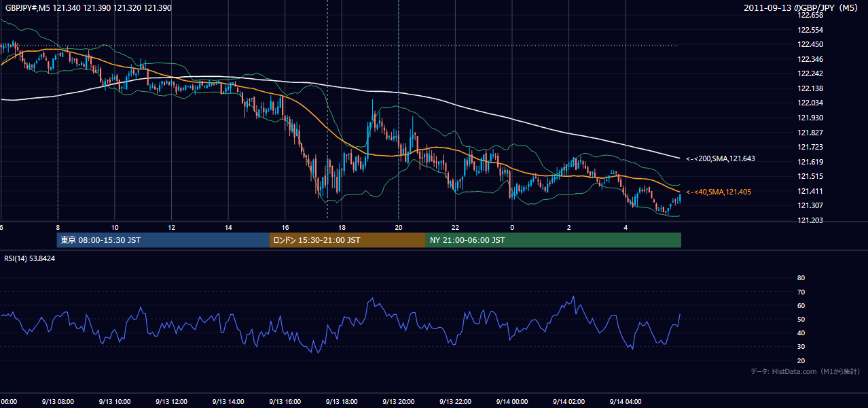Click the HistData.com data source credit

(x=805, y=371)
